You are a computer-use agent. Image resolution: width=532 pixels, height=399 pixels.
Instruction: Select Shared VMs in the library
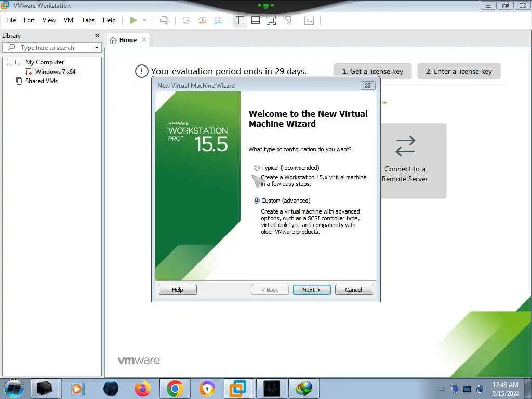[42, 81]
